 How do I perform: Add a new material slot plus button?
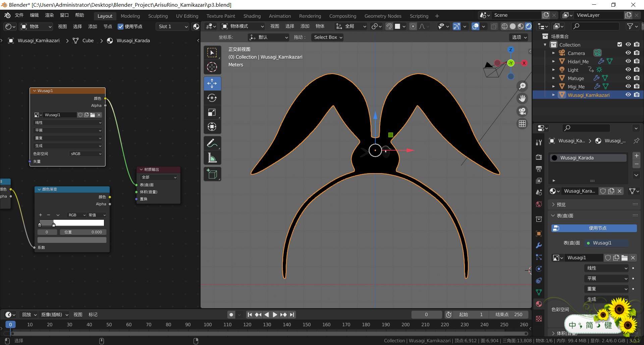(636, 156)
